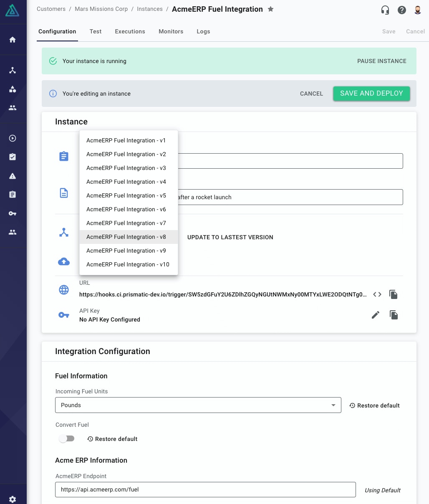Copy the webhook URL with copy icon
The image size is (429, 504).
click(394, 294)
